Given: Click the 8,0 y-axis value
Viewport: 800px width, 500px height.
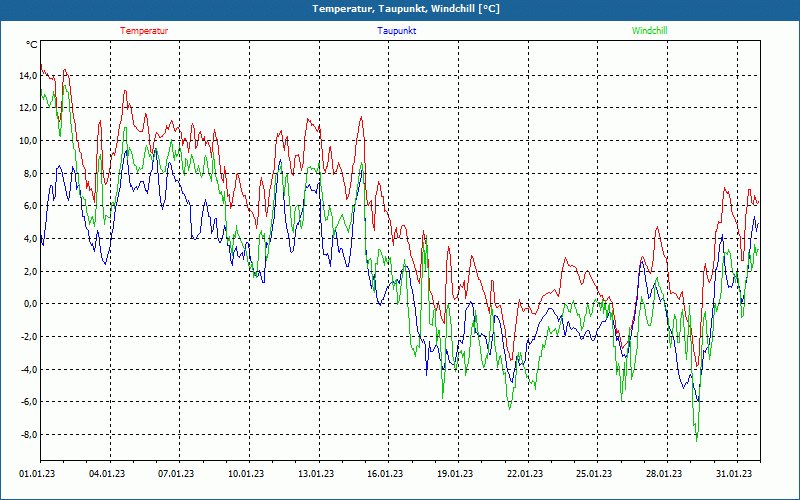Looking at the screenshot, I should coord(30,173).
